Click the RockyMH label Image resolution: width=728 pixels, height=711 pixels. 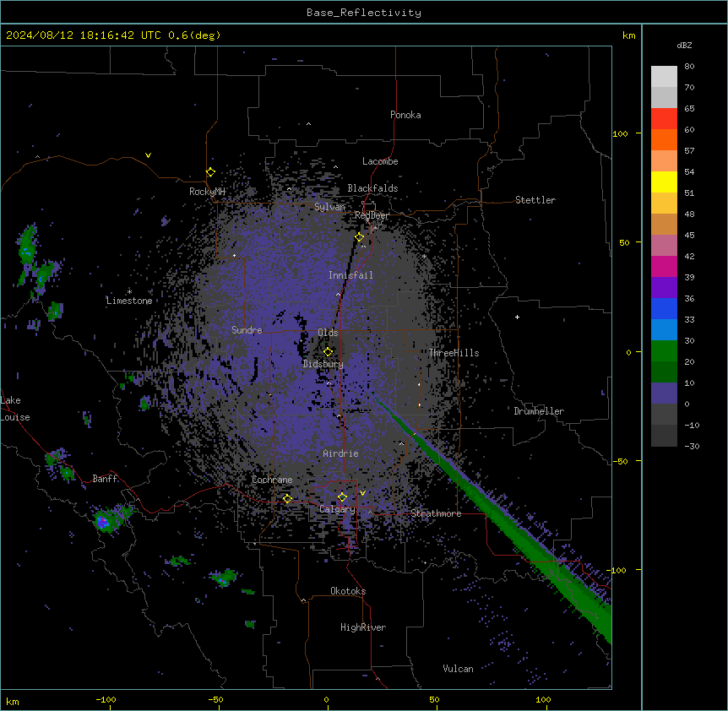click(207, 192)
